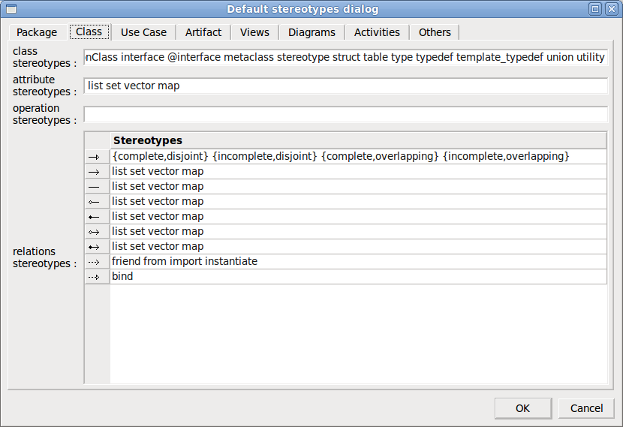Select the filled-diamond-with-arrow directional composition icon
The width and height of the screenshot is (623, 427).
pos(97,246)
